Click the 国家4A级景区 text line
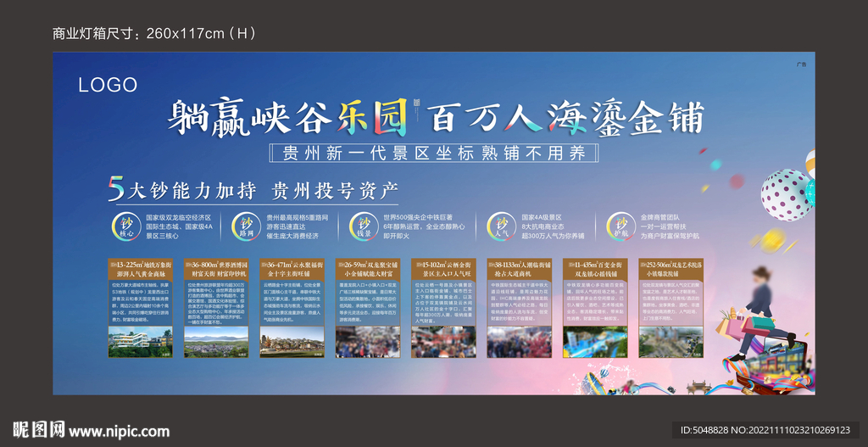 point(542,218)
